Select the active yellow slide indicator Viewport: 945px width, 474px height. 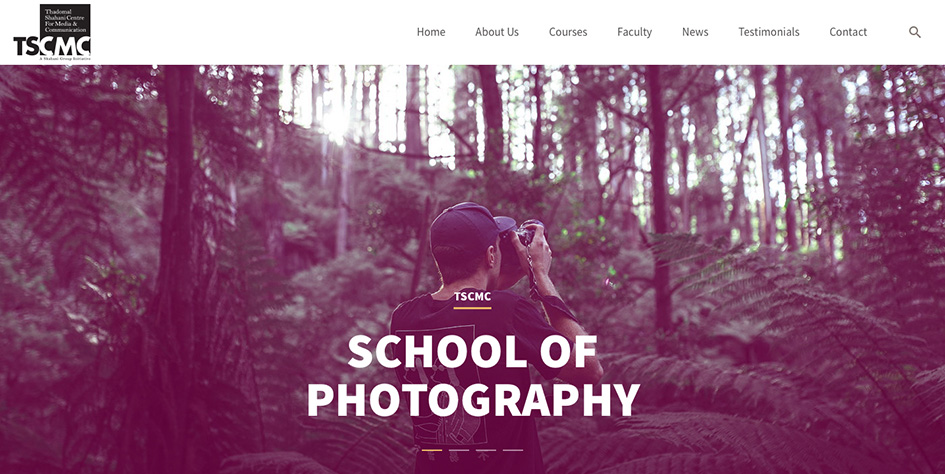[x=432, y=450]
